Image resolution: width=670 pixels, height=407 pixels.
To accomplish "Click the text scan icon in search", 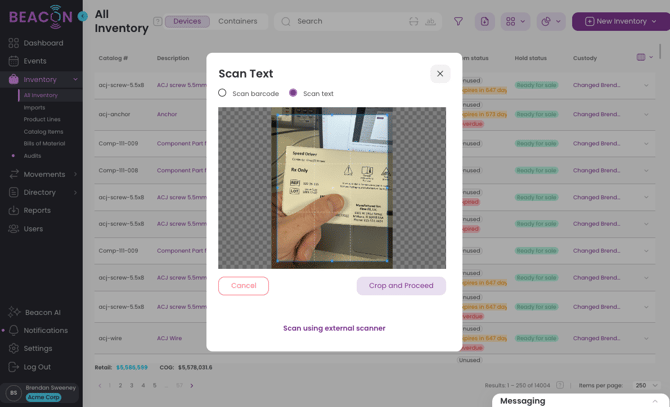I will tap(430, 21).
